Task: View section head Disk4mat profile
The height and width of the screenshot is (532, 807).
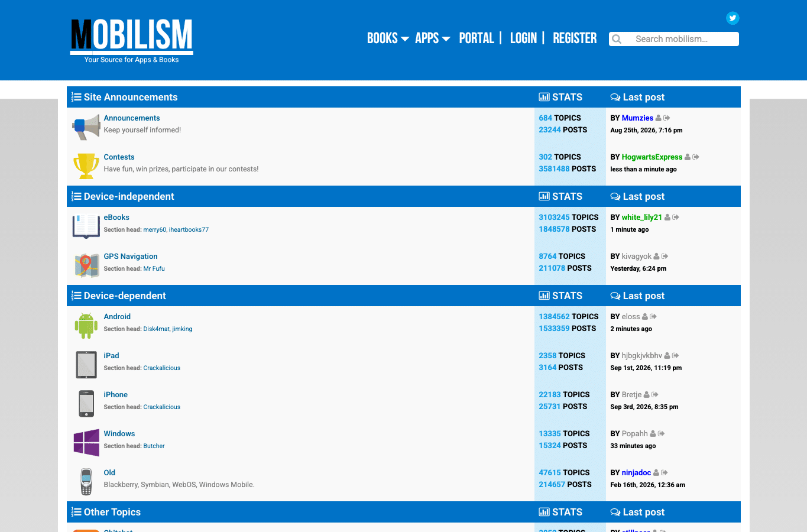Action: [156, 329]
